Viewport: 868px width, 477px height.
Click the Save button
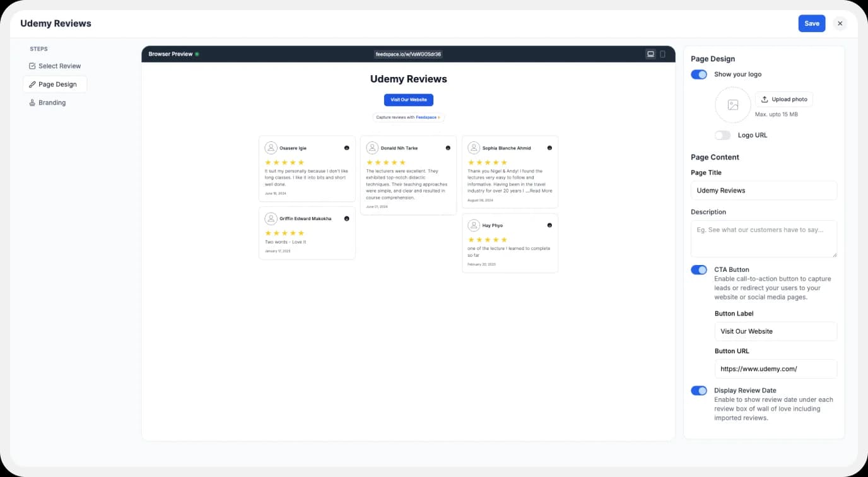811,23
